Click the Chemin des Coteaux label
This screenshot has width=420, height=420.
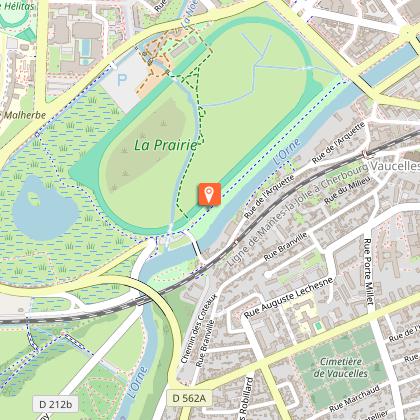198,328
